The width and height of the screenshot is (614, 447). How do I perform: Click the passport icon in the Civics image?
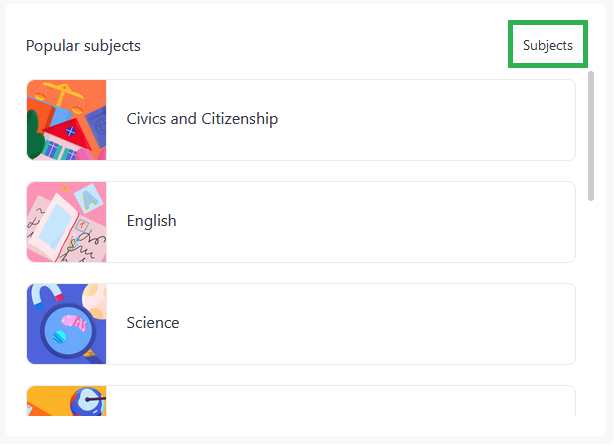click(96, 127)
